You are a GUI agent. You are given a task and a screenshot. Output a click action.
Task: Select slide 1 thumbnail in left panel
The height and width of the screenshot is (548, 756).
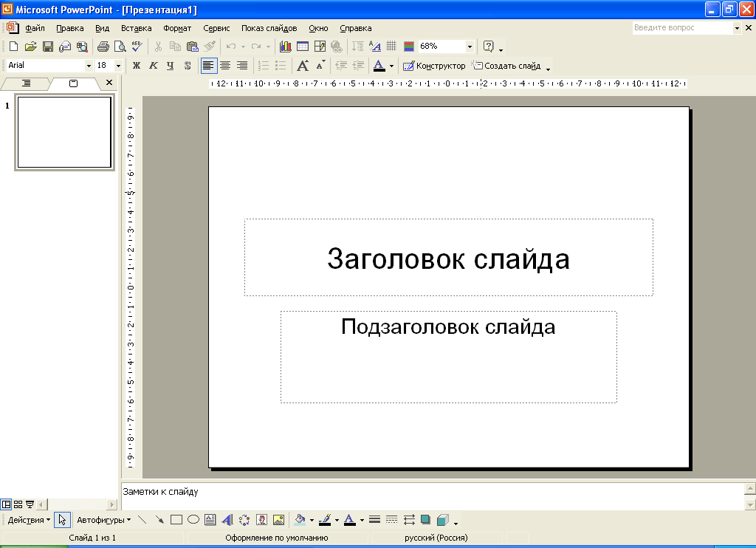point(64,132)
